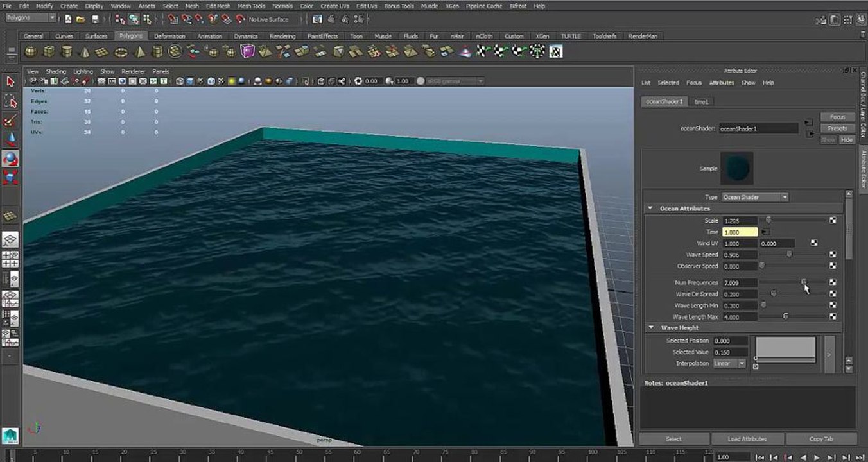Click the single perspective layout icon
The width and height of the screenshot is (868, 462).
click(x=10, y=241)
